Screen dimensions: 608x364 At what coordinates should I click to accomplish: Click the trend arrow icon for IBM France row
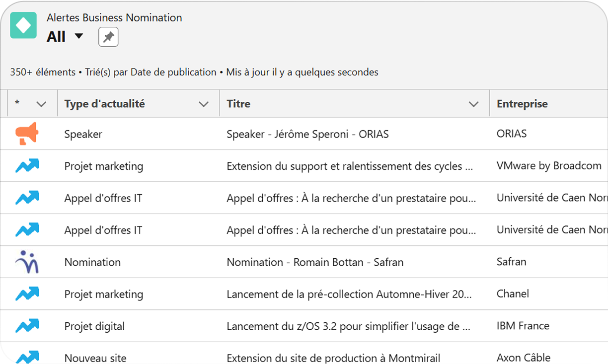[27, 326]
